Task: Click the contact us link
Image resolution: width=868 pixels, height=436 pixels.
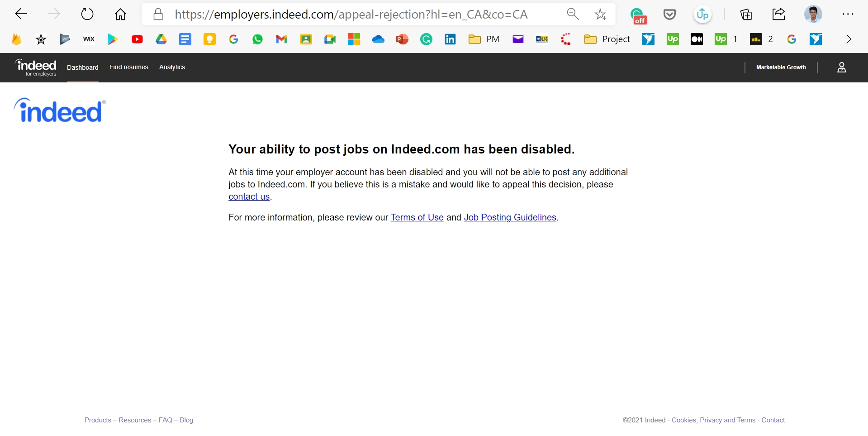Action: click(x=249, y=196)
